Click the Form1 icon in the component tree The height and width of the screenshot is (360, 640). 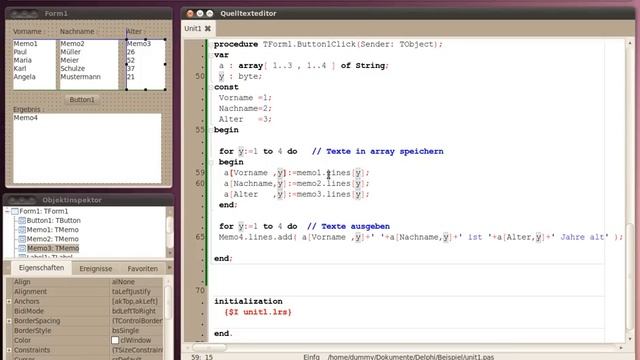click(15, 211)
